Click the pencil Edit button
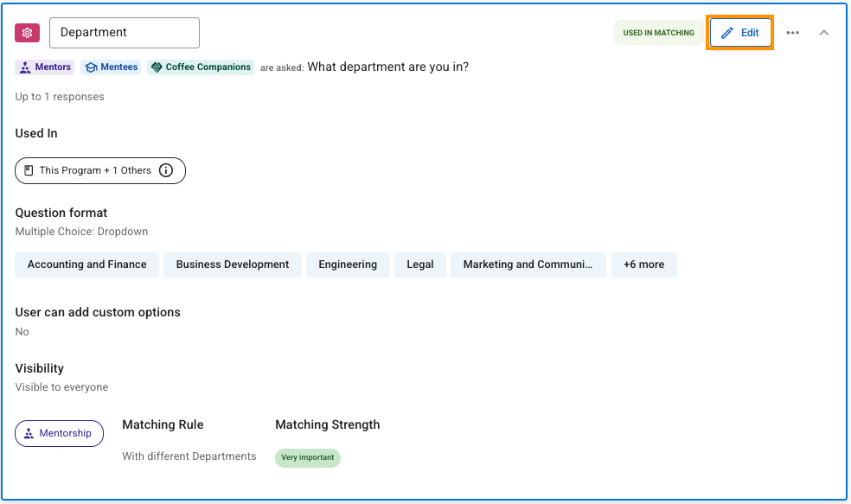Viewport: 851px width, 504px height. click(740, 33)
